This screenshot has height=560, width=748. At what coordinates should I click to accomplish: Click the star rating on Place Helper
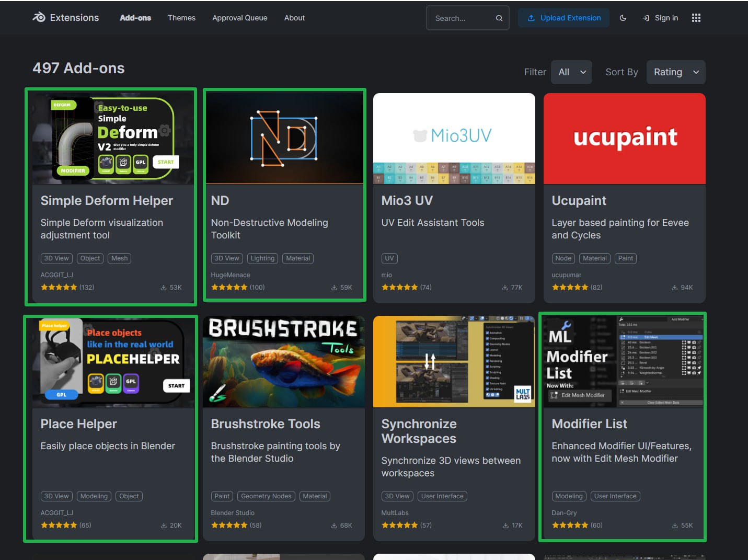tap(59, 525)
